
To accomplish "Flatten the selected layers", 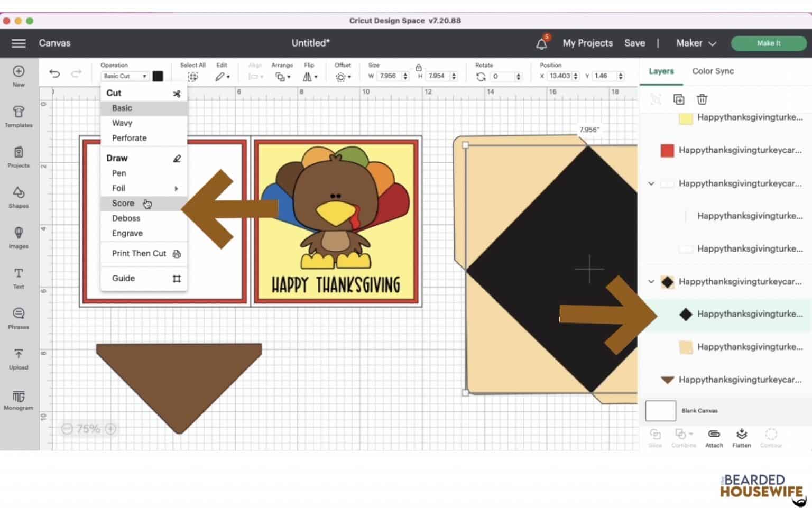I will [742, 435].
